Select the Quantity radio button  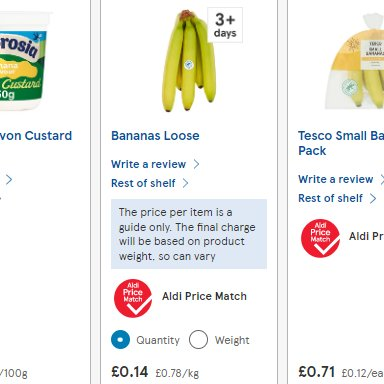120,340
